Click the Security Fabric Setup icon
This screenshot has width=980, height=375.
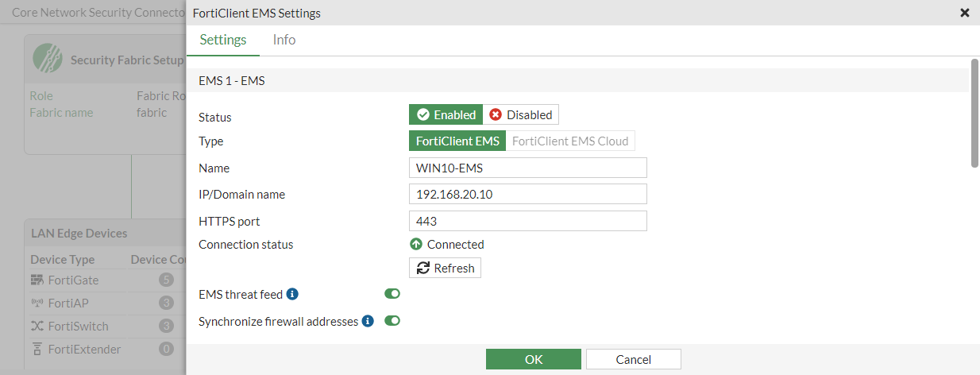point(48,58)
